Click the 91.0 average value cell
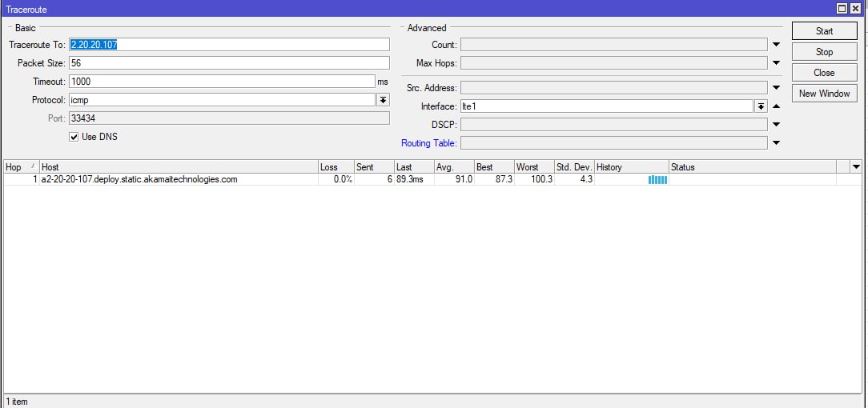This screenshot has width=868, height=408. point(454,179)
